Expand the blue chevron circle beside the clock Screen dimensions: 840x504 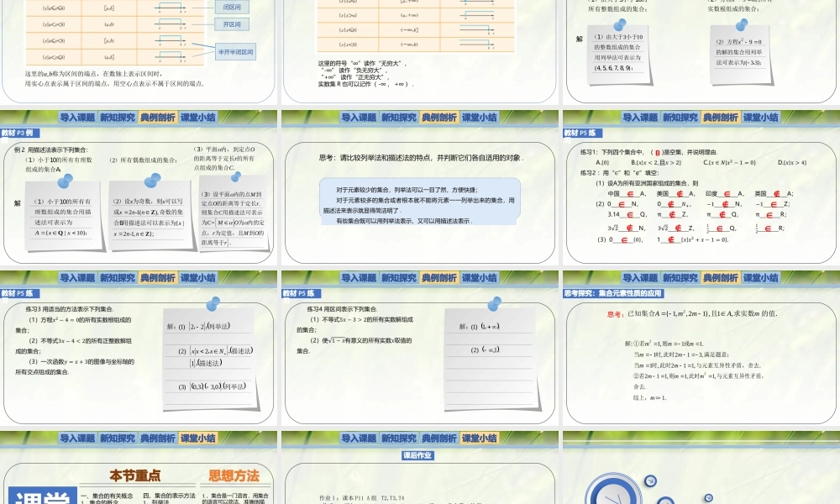(709, 498)
